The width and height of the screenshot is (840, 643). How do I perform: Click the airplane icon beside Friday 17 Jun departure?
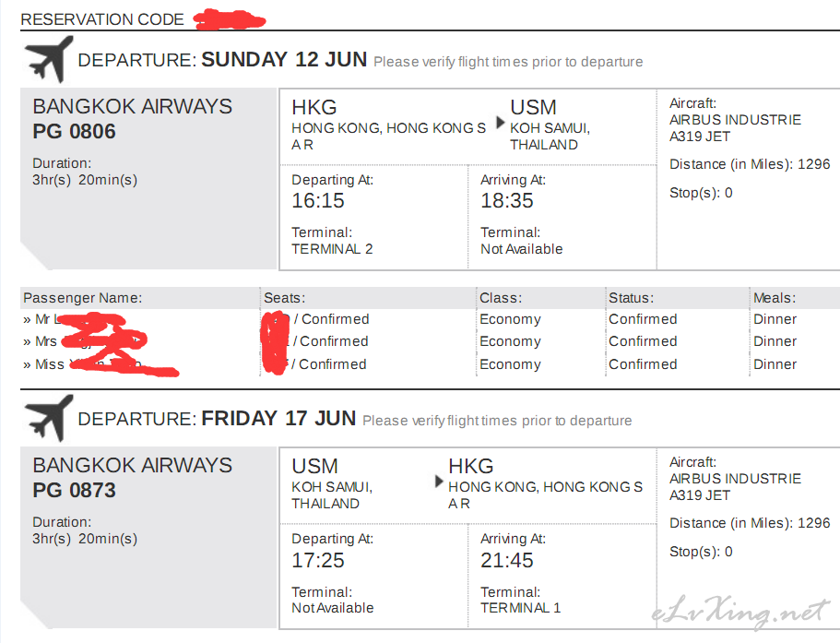(x=49, y=418)
